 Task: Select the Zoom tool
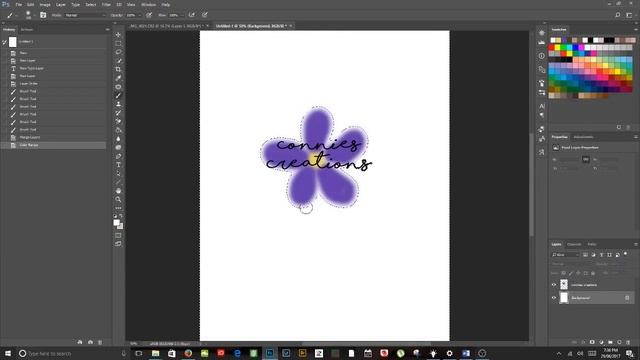point(118,199)
